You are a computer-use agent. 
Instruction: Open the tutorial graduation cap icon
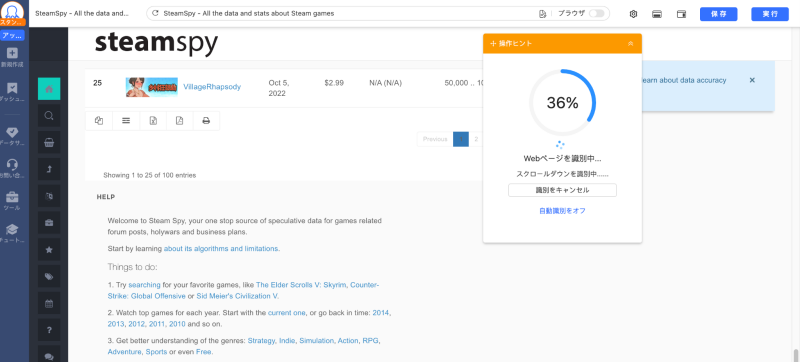12,229
